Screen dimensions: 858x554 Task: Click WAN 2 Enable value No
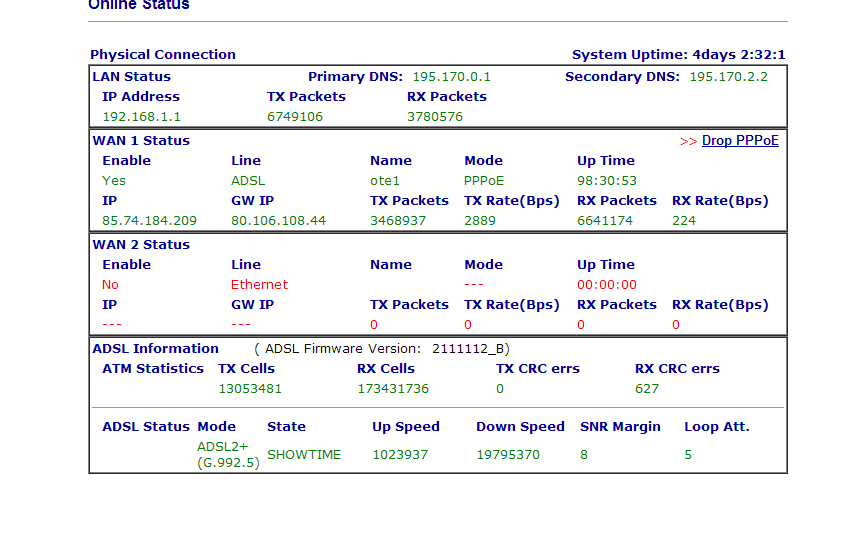pos(110,285)
